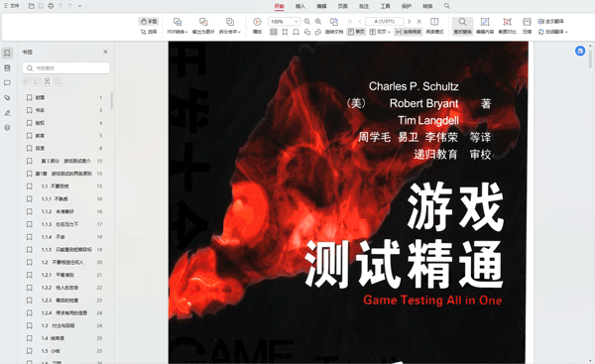
Task: Open comments panel icon in left sidebar
Action: pyautogui.click(x=7, y=82)
